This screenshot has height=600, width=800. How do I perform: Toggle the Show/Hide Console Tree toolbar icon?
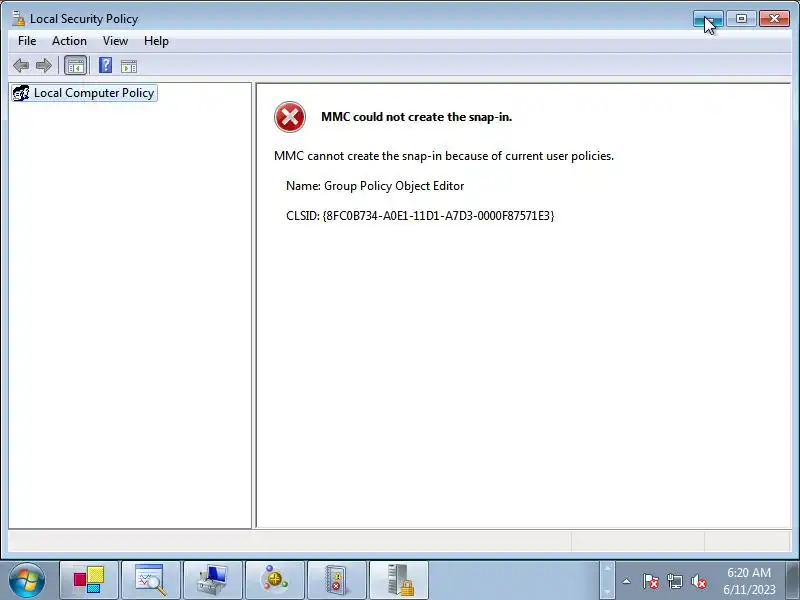click(x=76, y=65)
